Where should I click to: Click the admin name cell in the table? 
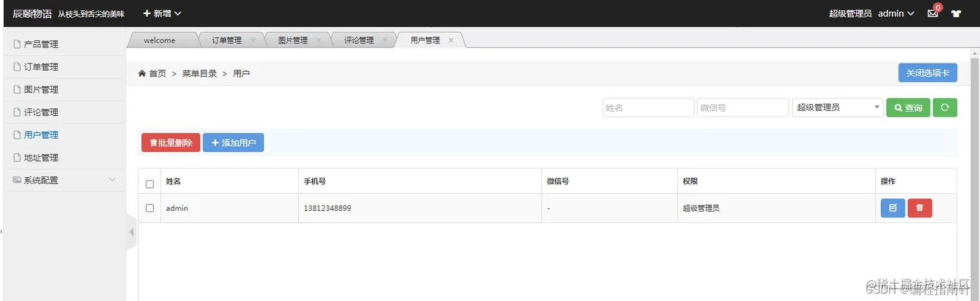click(x=229, y=208)
